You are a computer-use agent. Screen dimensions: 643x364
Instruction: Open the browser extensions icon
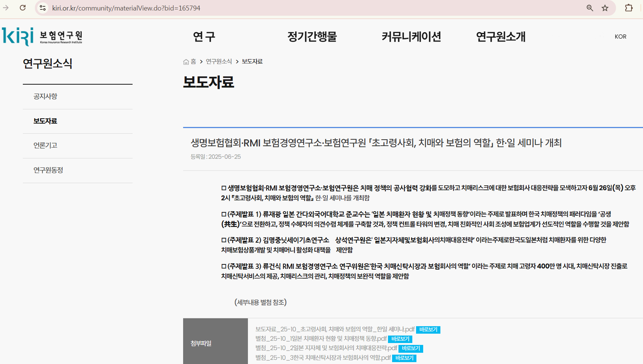(629, 7)
